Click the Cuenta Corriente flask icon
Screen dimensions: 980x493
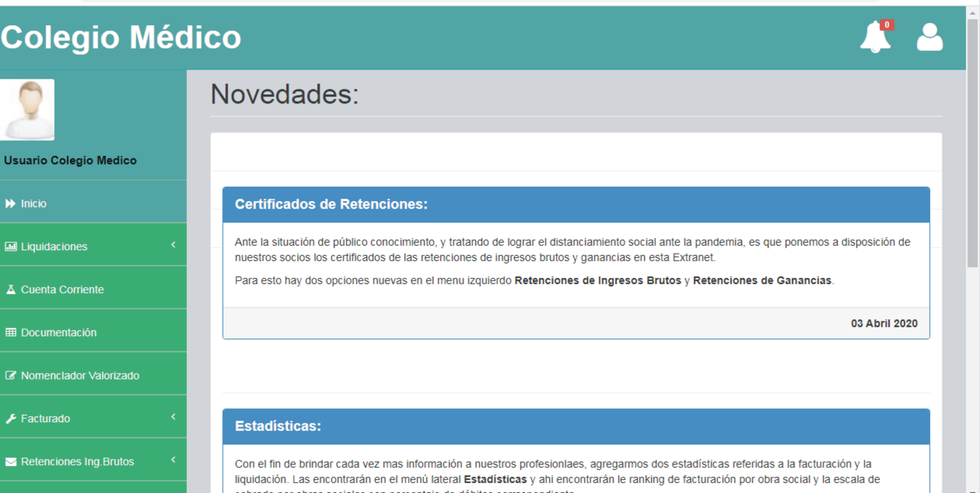click(11, 289)
